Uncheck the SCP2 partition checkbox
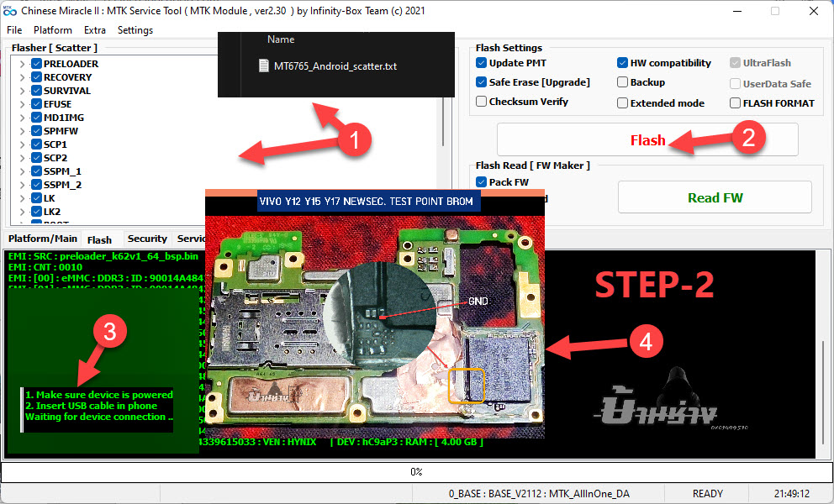Screen dimensions: 834x504 click(x=37, y=158)
